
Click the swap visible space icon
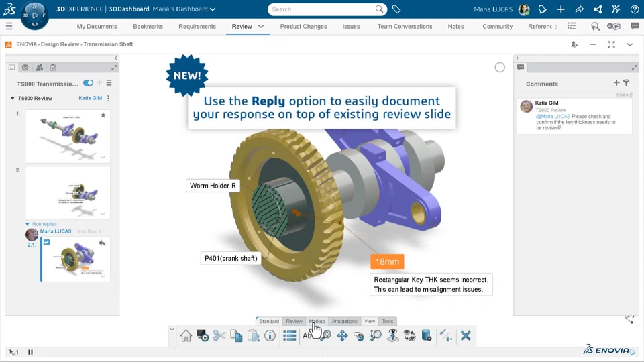point(409,336)
